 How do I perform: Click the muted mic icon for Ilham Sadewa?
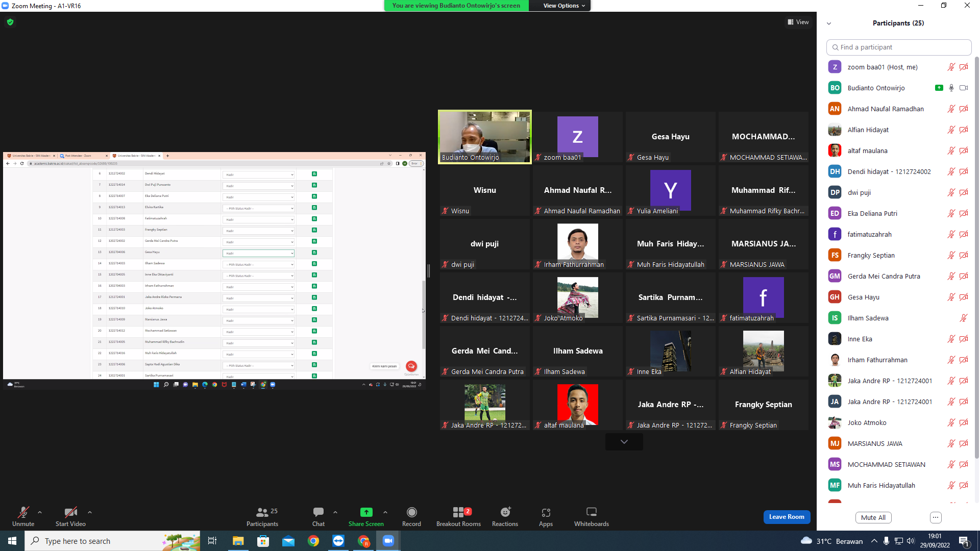click(x=964, y=318)
